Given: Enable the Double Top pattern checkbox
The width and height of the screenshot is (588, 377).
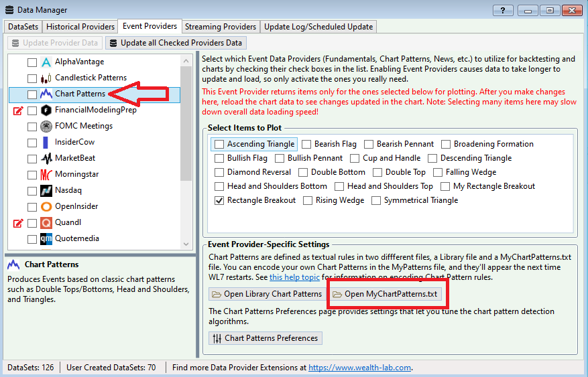Looking at the screenshot, I should pyautogui.click(x=377, y=172).
